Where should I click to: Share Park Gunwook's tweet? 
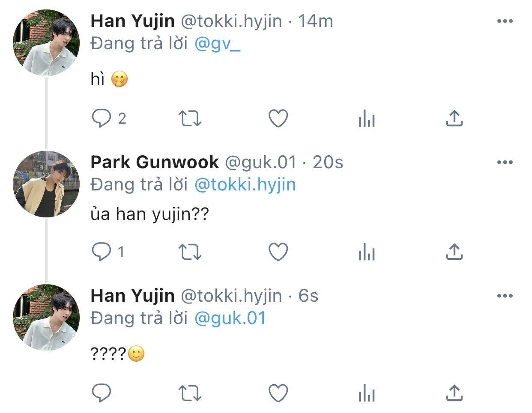click(454, 252)
